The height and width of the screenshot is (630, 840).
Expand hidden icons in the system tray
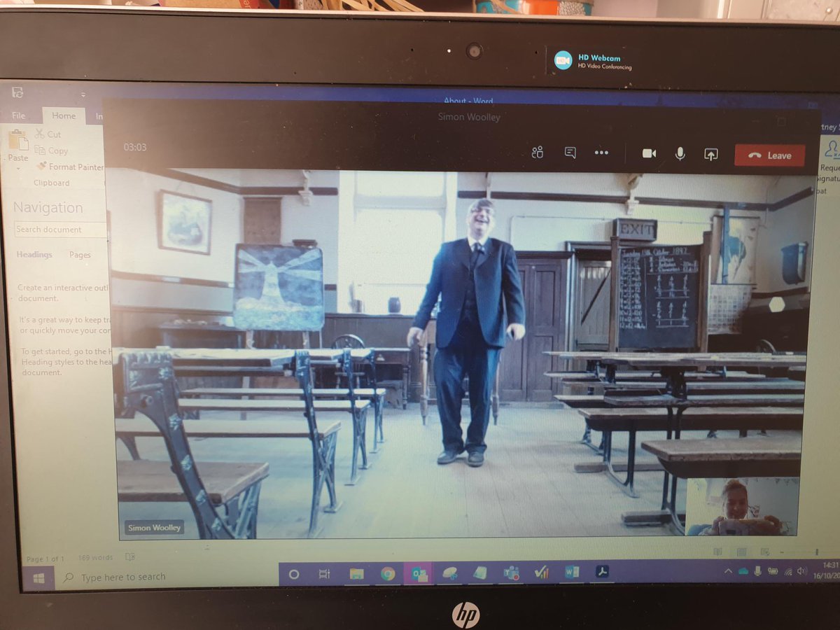(x=729, y=570)
